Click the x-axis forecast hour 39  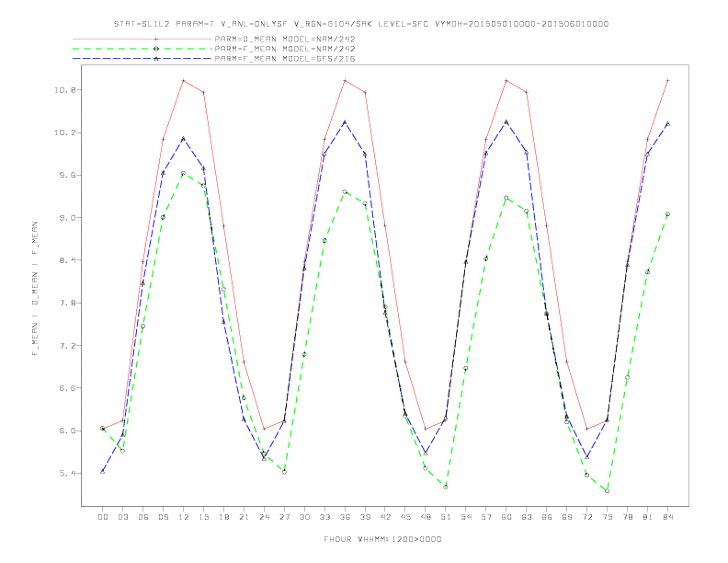[x=365, y=517]
